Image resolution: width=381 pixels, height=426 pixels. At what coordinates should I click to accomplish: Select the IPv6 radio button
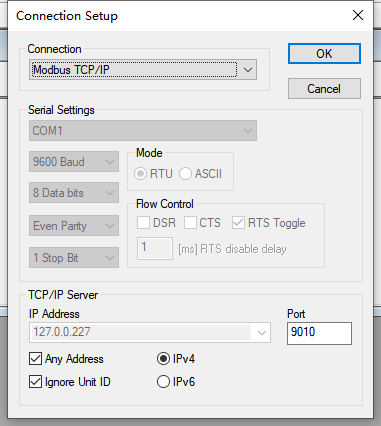click(x=163, y=382)
